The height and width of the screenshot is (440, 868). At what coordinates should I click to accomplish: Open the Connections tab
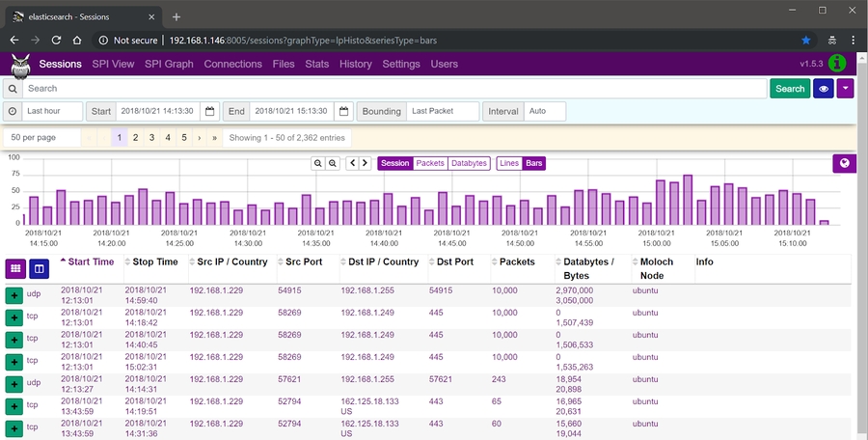coord(232,64)
